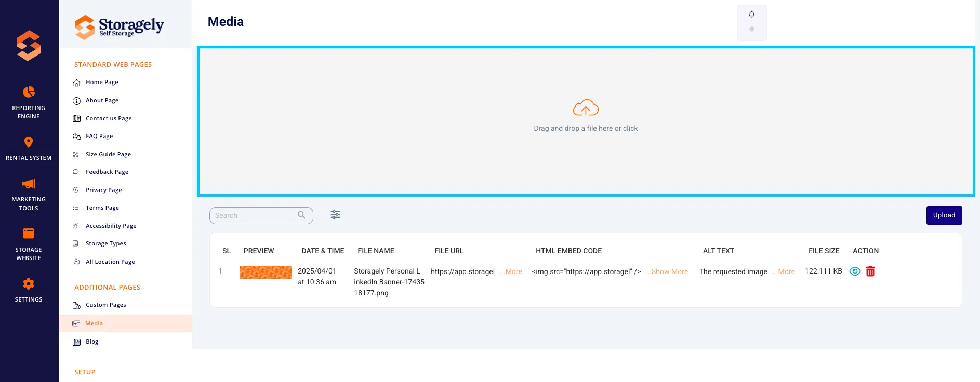Click the search magnifier icon
980x382 pixels.
(x=301, y=215)
